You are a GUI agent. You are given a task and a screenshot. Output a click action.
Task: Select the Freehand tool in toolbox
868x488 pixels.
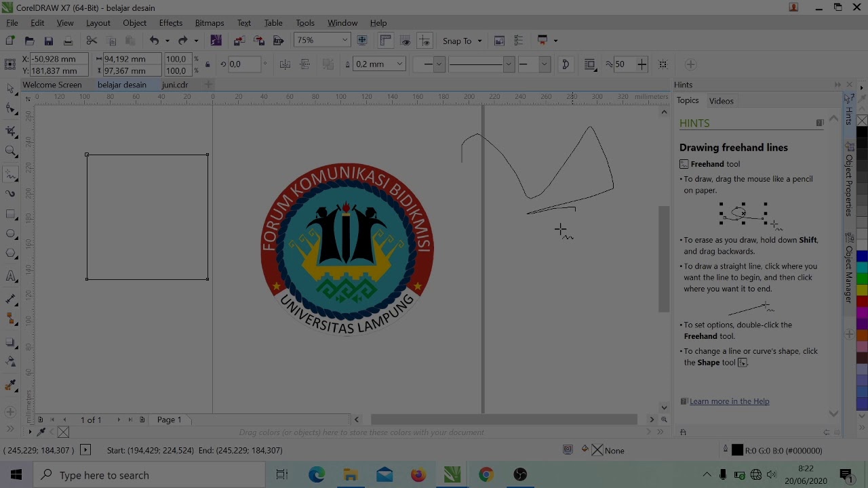click(10, 174)
